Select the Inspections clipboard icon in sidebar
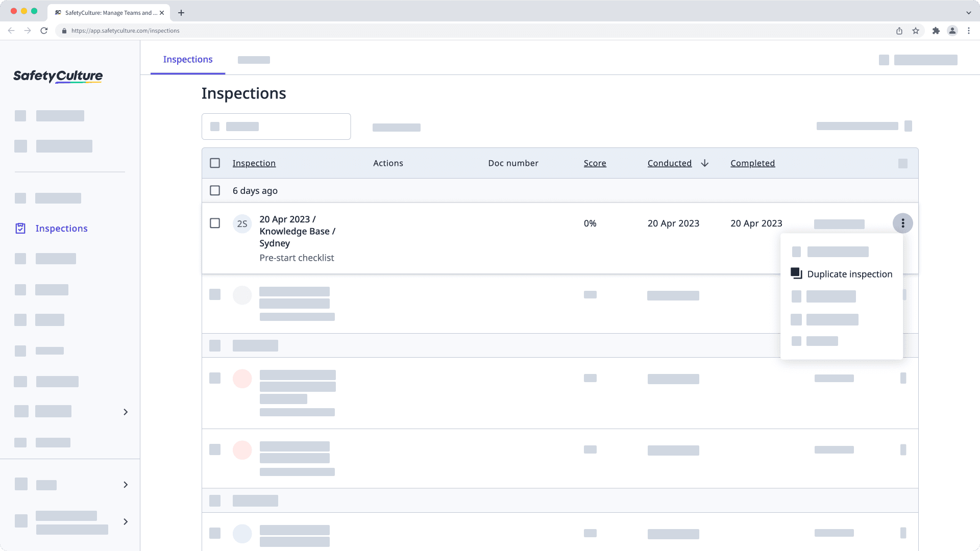This screenshot has height=551, width=980. (x=20, y=228)
